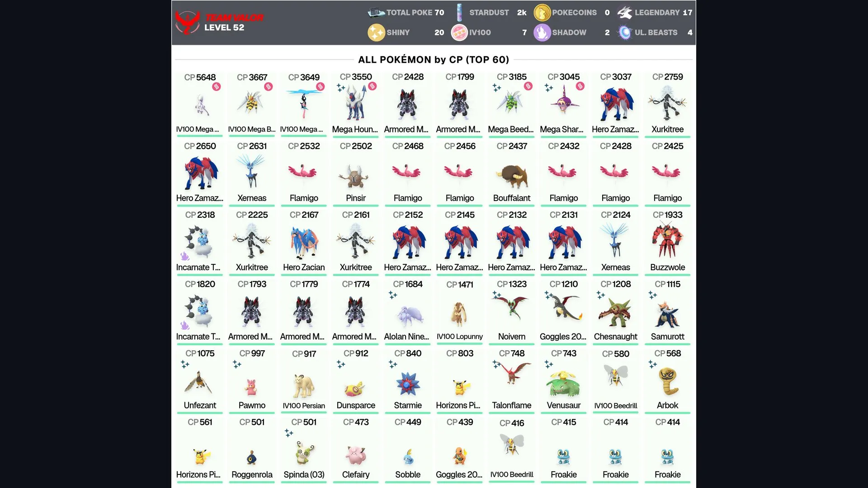The height and width of the screenshot is (488, 868).
Task: Click the Shiny sparkle icon
Action: 376,33
